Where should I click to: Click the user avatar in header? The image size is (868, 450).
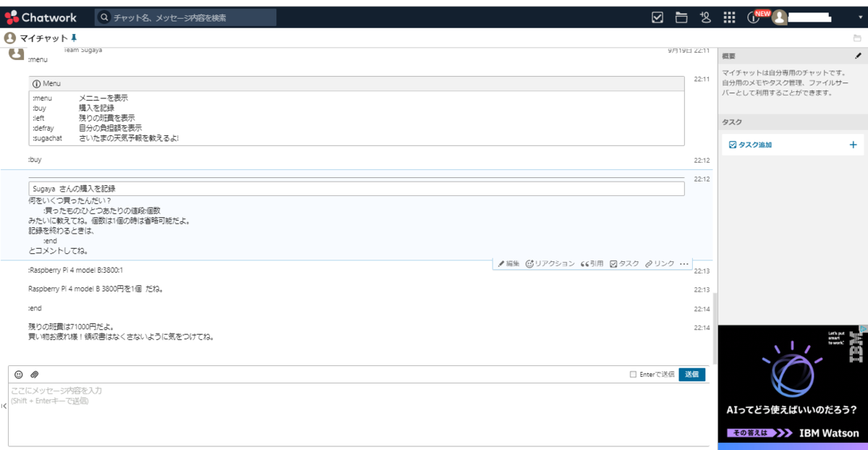click(x=779, y=17)
